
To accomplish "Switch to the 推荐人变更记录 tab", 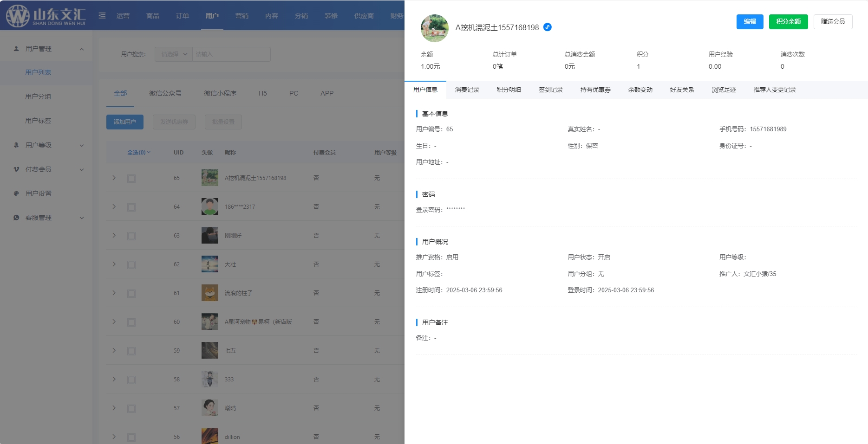I will coord(775,90).
